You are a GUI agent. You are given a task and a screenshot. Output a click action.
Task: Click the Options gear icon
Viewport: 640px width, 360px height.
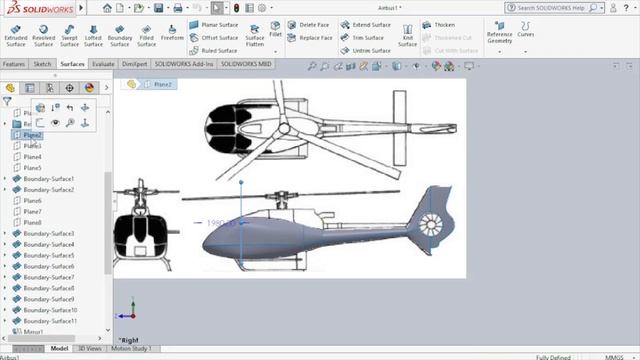[262, 8]
